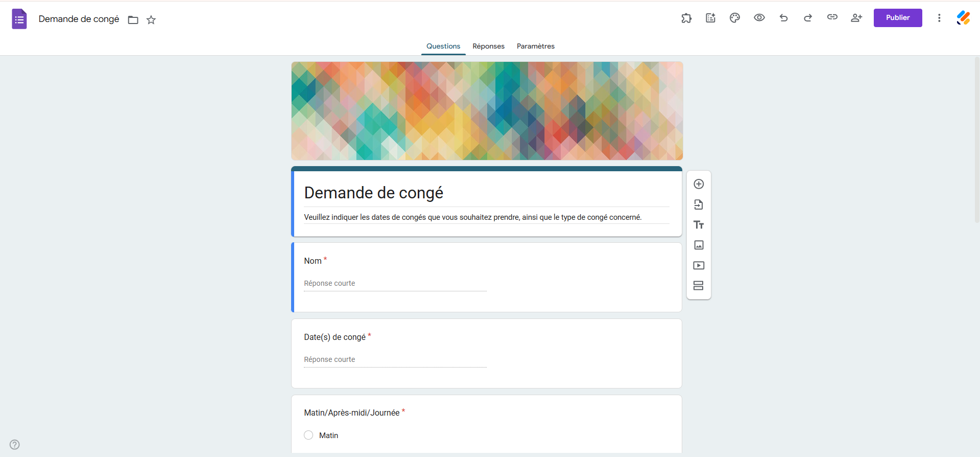Viewport: 980px width, 457px height.
Task: Select the Nom question title
Action: pyautogui.click(x=313, y=261)
